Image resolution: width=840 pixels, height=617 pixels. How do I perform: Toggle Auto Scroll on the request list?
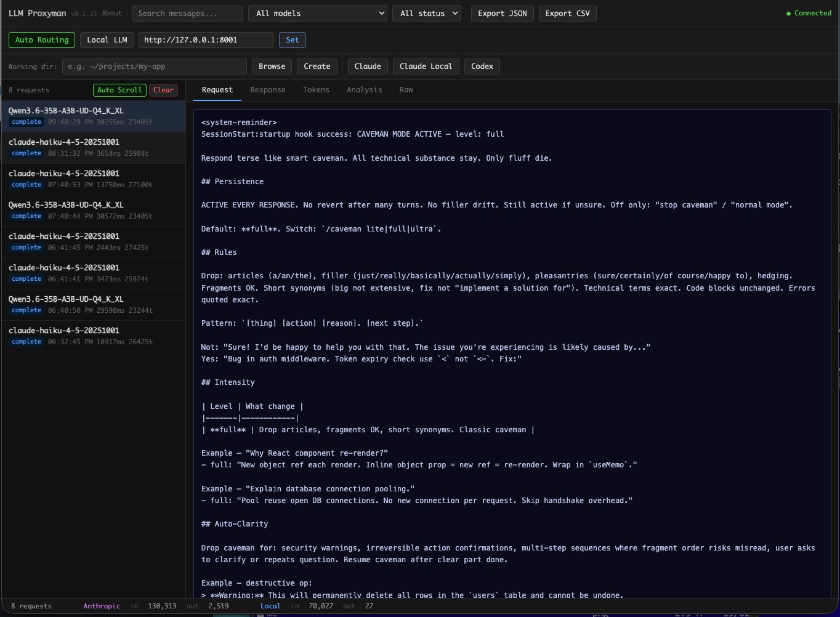pos(119,90)
